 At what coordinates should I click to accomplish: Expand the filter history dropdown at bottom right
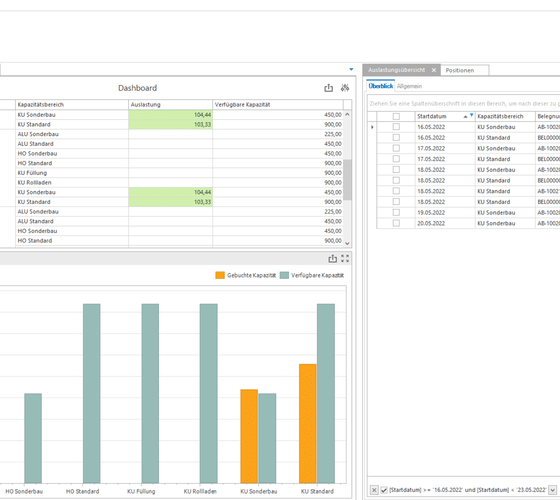[x=552, y=490]
